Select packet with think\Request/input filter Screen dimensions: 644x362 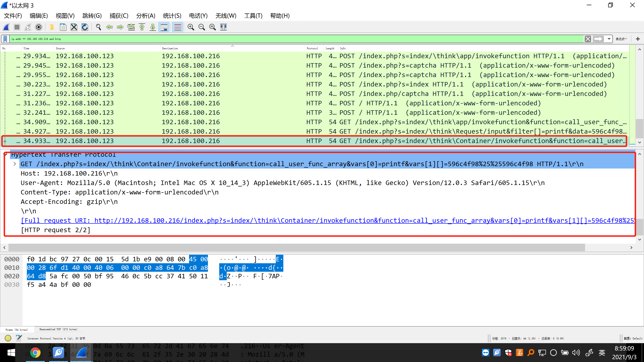315,132
